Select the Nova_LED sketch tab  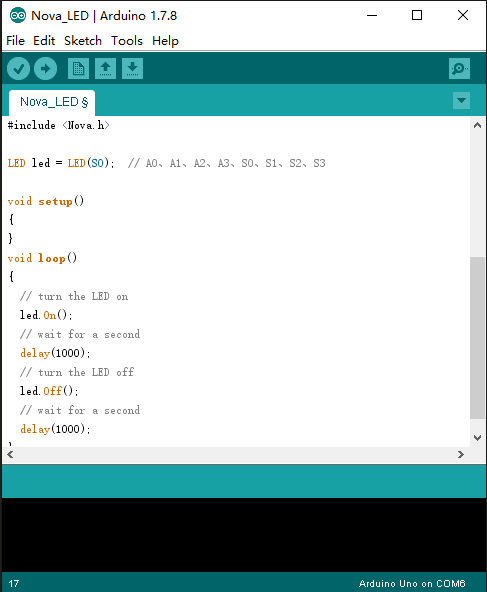tap(52, 102)
